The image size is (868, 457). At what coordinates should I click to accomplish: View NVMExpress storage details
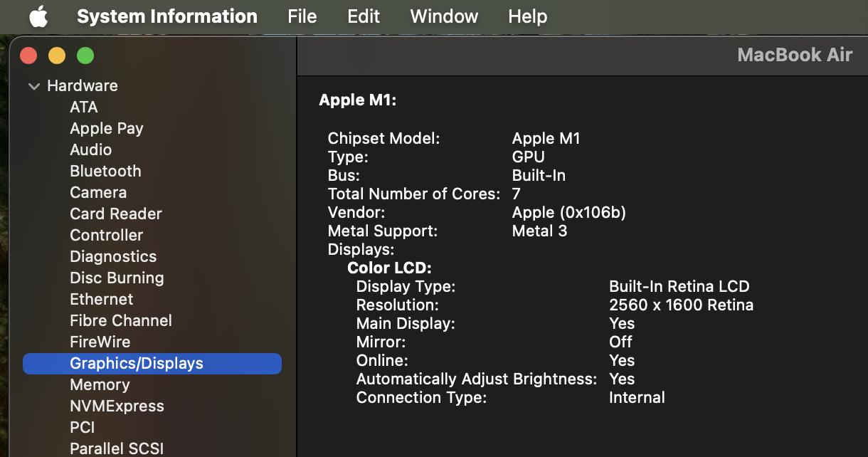pos(117,406)
